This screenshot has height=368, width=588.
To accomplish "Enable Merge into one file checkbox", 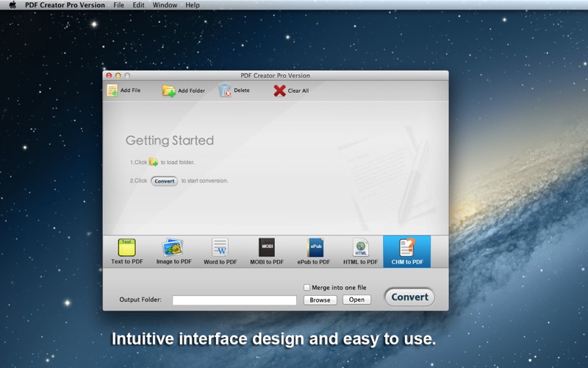I will 306,287.
